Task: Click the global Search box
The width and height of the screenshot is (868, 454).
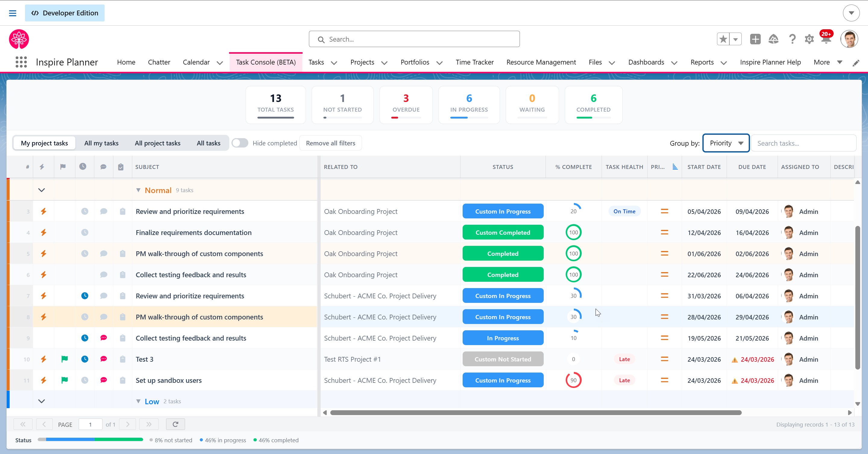Action: (414, 39)
